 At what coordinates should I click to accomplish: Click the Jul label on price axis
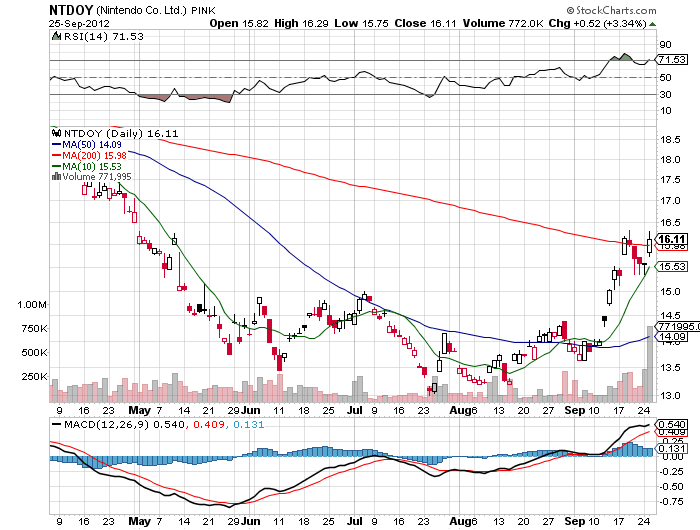pos(354,410)
